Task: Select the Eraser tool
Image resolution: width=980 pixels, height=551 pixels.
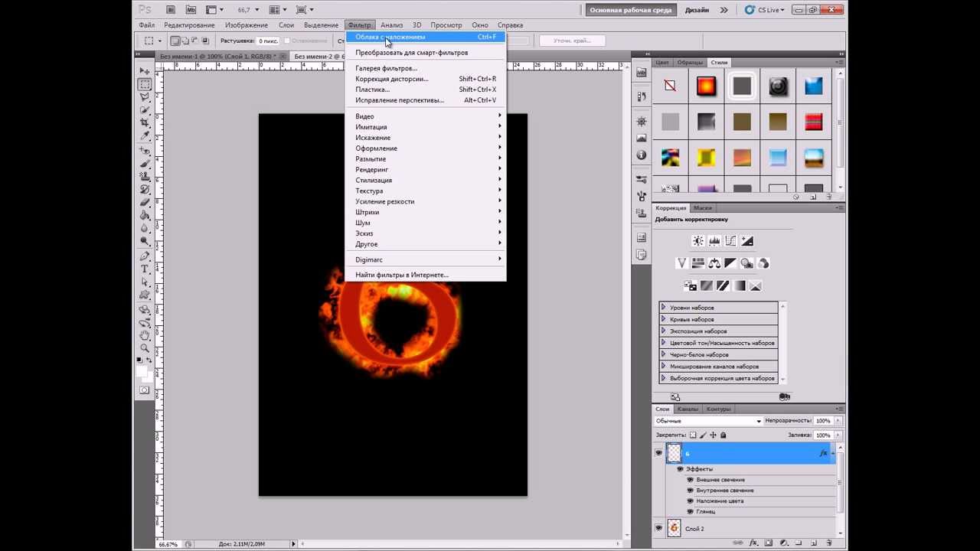Action: click(x=145, y=202)
